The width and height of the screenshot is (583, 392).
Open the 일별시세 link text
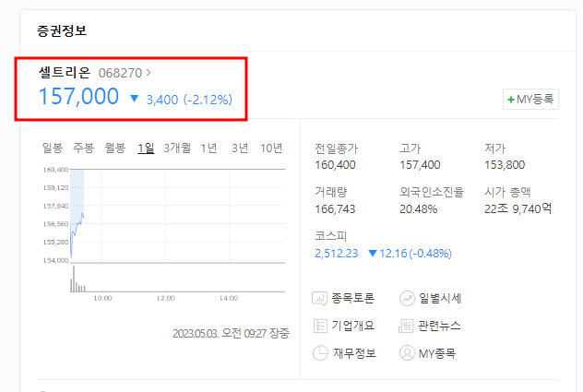click(440, 298)
